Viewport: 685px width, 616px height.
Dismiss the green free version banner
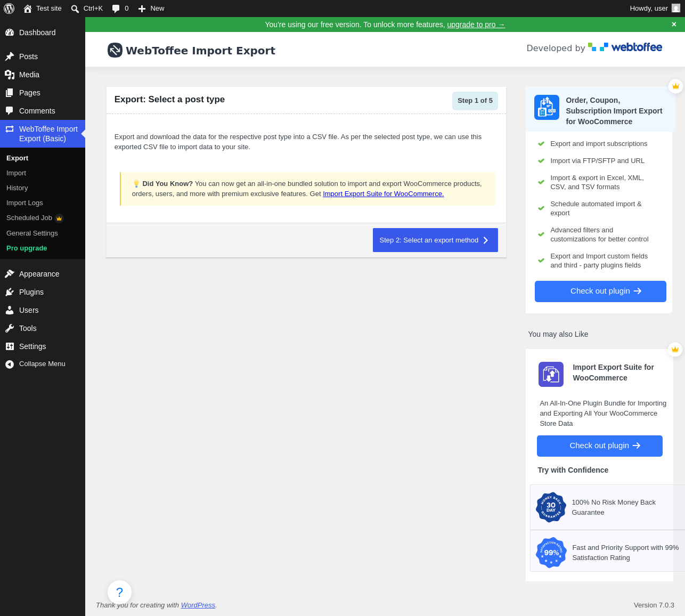674,25
